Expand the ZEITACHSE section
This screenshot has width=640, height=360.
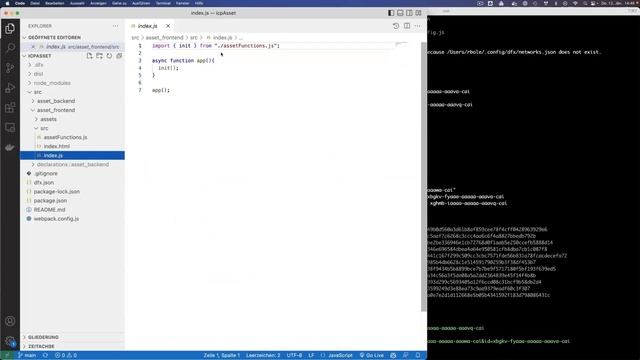point(72,346)
